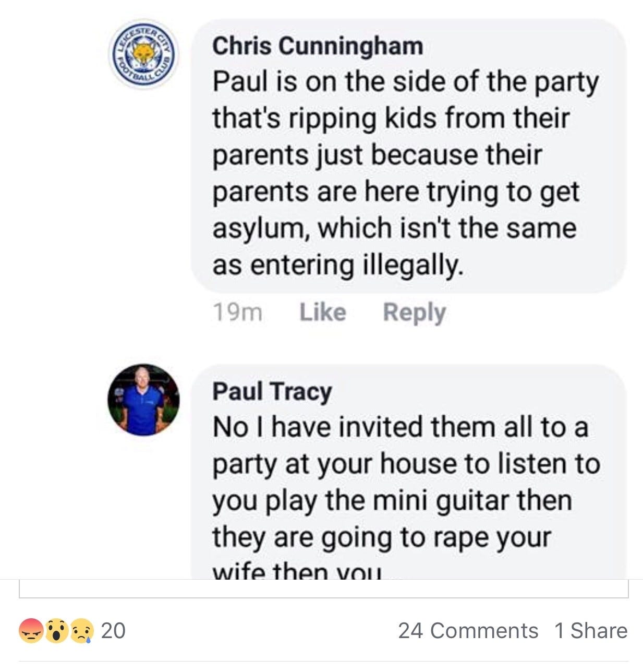Viewport: 643px width, 672px height.
Task: Open the reaction count of 20
Action: [x=113, y=631]
